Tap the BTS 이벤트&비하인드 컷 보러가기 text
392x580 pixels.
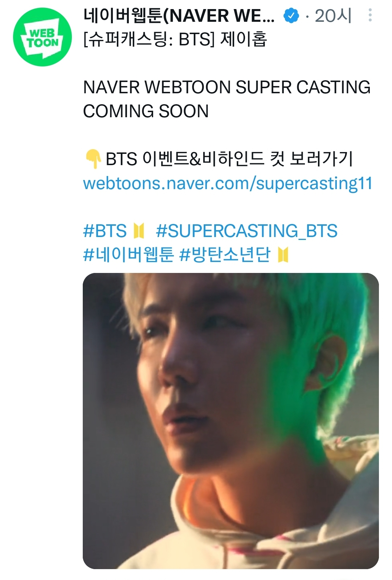[x=229, y=159]
